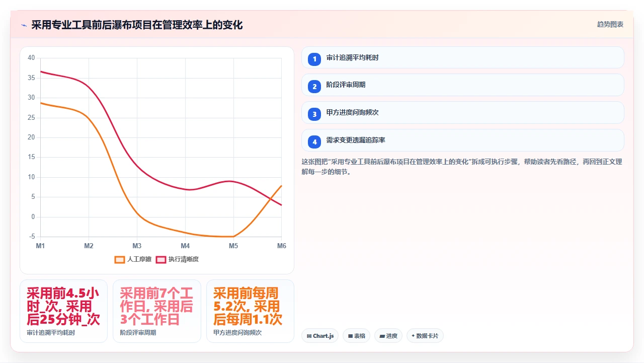Click the y-axis value 40

(x=31, y=58)
